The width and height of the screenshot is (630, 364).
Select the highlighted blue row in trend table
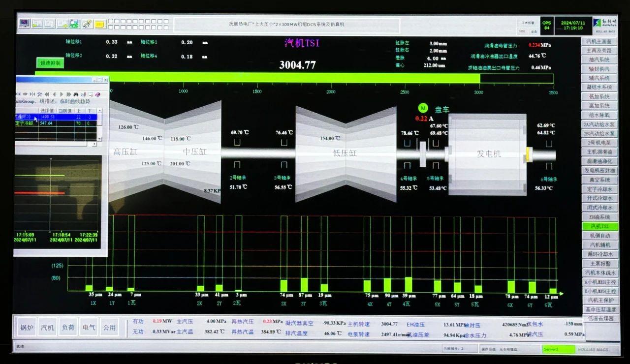(x=58, y=117)
